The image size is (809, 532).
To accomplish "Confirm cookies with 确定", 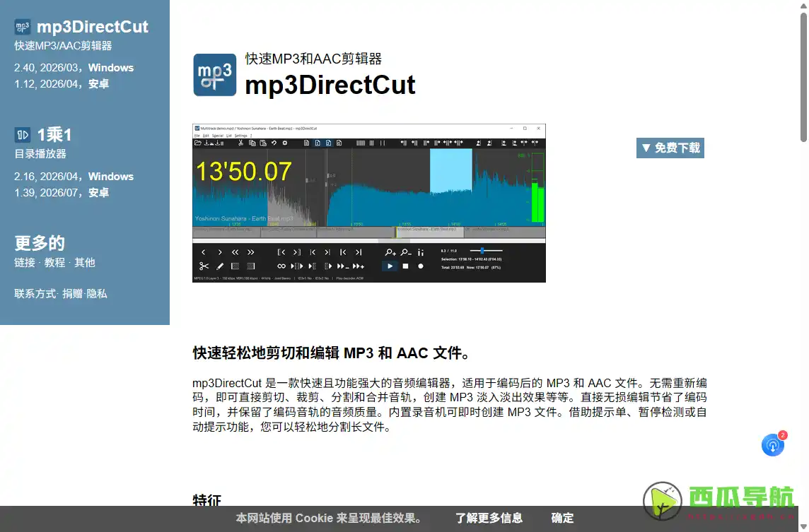I will coord(562,518).
